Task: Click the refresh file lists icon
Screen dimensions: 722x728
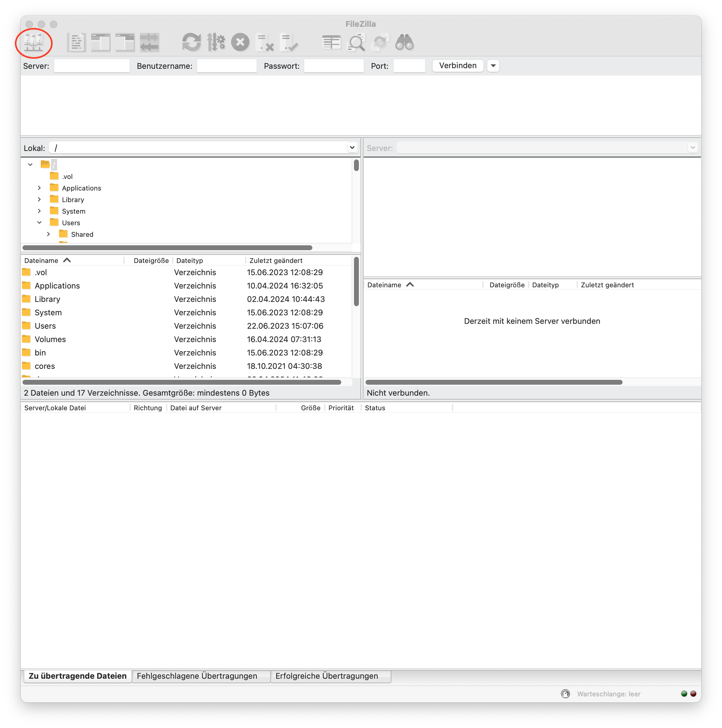Action: coord(191,42)
